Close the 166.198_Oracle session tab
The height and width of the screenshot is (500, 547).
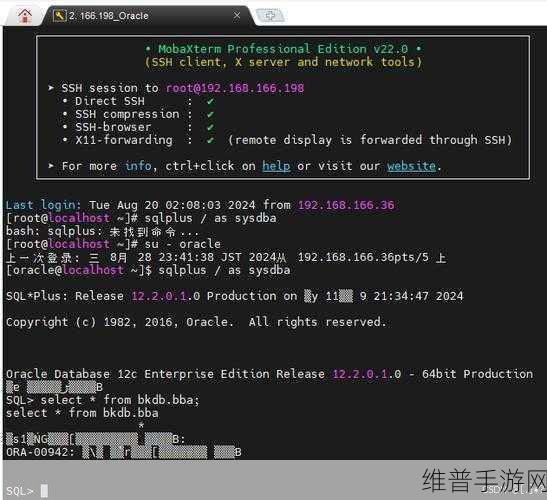pos(237,16)
